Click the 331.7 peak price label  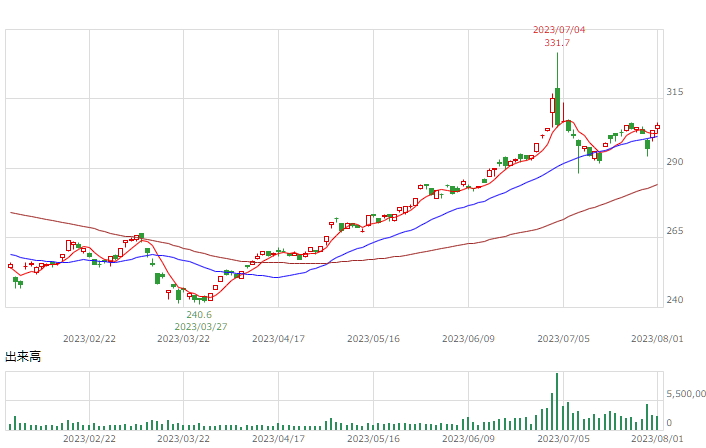pos(557,43)
